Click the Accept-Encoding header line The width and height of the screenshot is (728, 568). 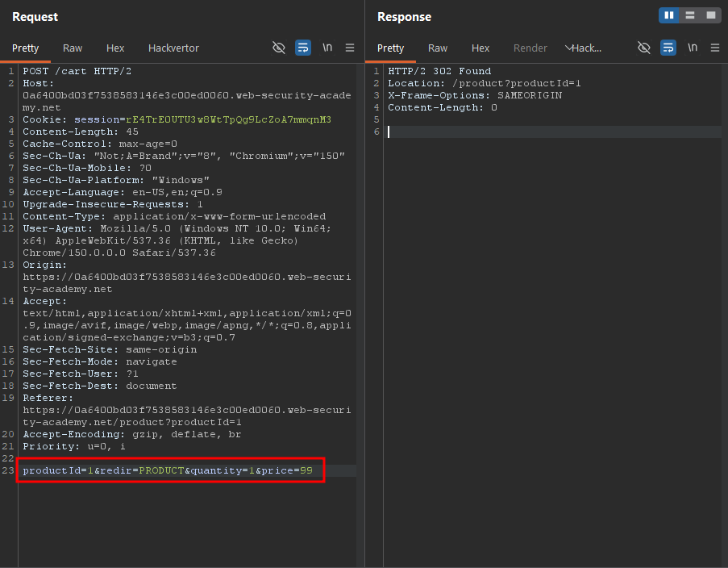click(x=132, y=434)
